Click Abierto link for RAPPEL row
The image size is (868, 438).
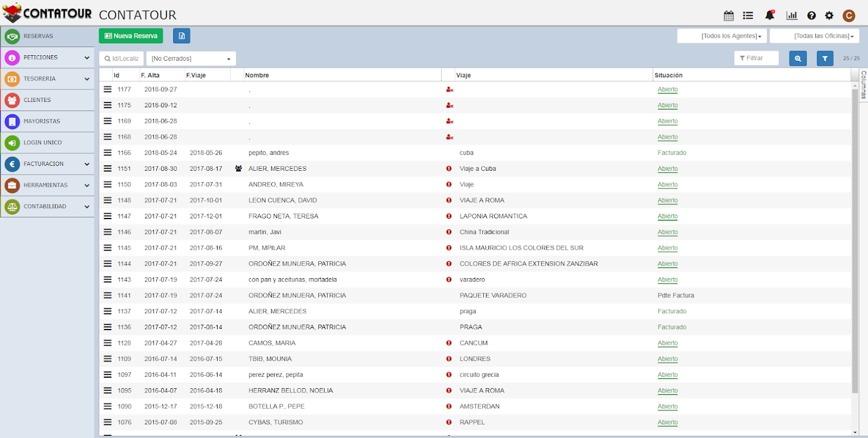[667, 423]
